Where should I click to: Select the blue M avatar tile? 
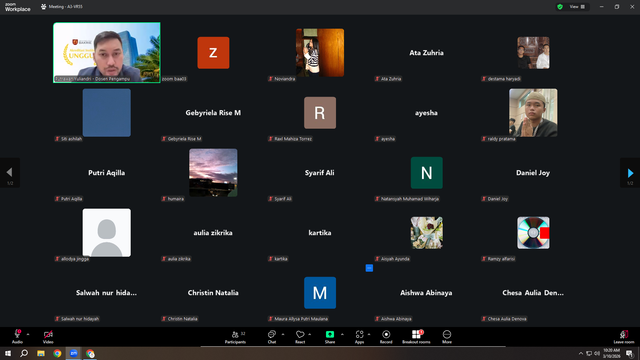pos(320,293)
